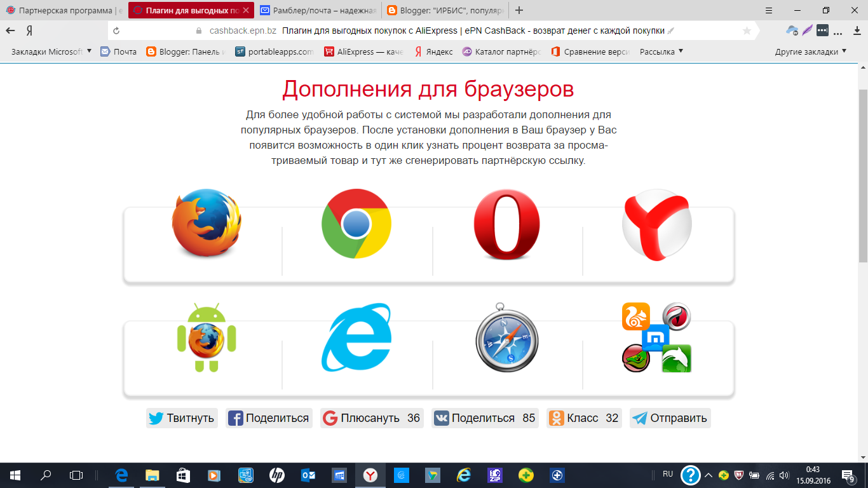
Task: Reload the current page
Action: click(x=116, y=30)
